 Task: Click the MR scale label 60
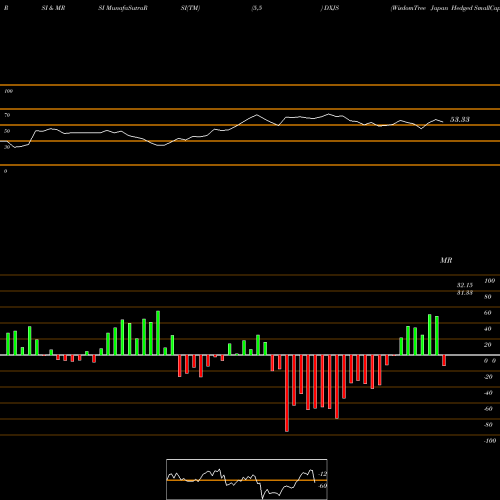click(488, 313)
